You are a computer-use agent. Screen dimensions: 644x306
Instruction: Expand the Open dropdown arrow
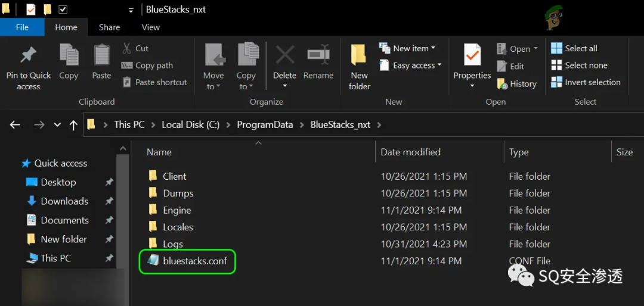[535, 49]
